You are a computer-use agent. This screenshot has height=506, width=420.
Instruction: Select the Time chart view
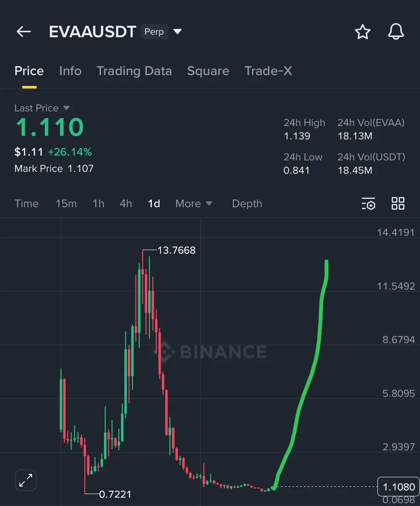click(27, 204)
